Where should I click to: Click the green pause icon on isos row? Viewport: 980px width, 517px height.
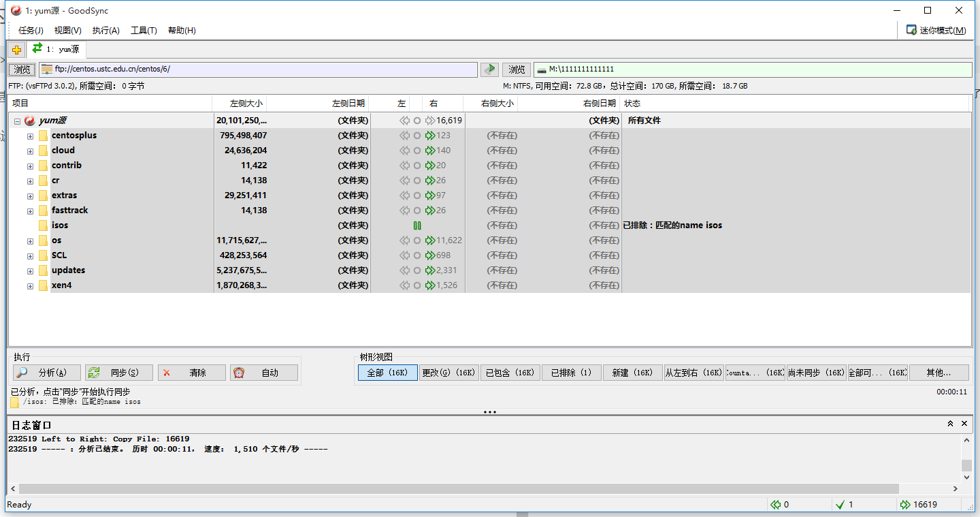pyautogui.click(x=417, y=225)
